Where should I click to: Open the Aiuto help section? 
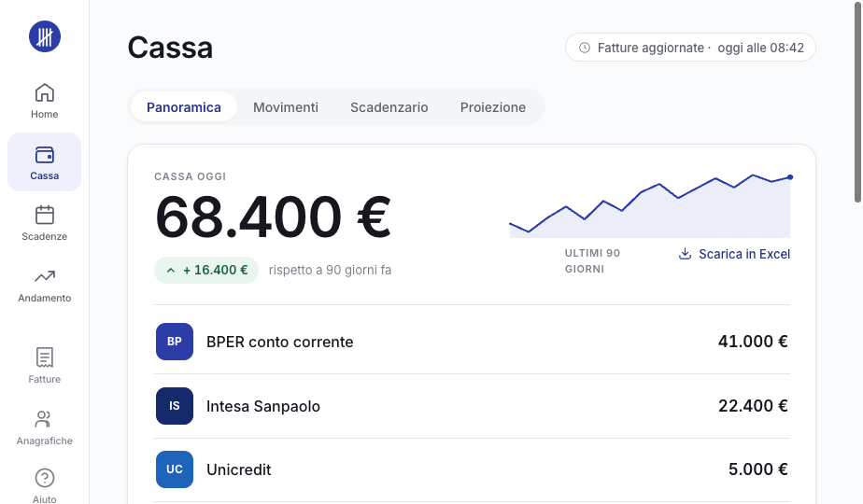(45, 485)
